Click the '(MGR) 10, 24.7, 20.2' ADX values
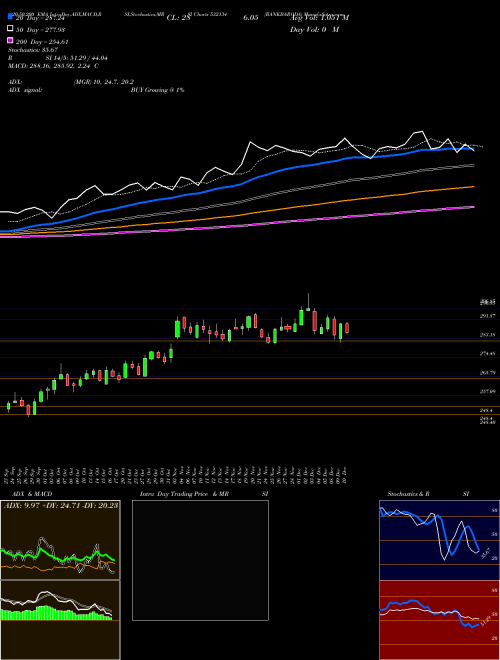The height and width of the screenshot is (660, 500). click(104, 82)
